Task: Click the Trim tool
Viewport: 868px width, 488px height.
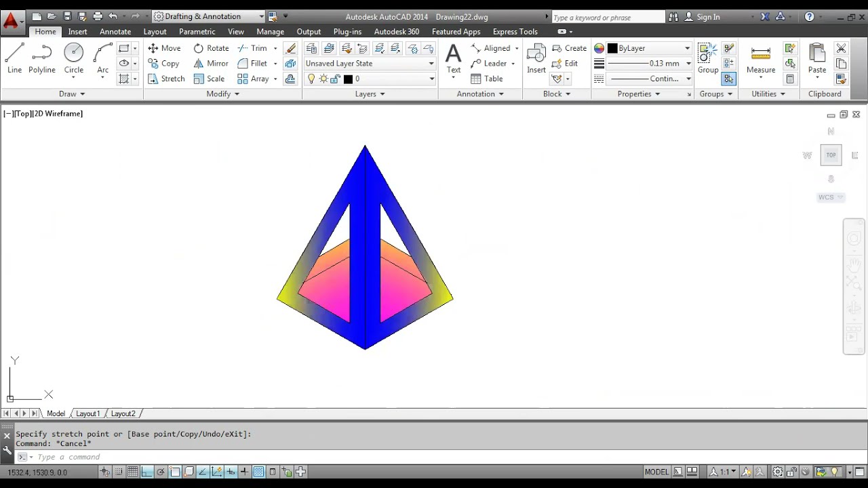Action: click(x=252, y=48)
